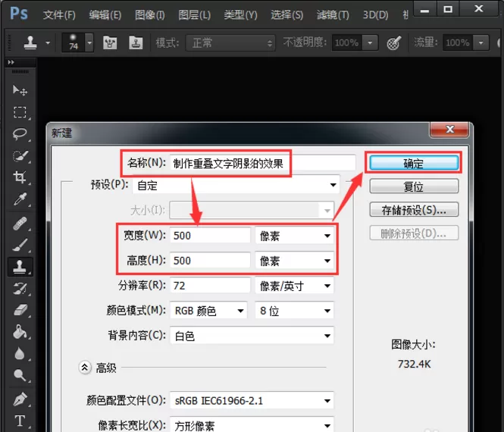Viewport: 504px width, 432px height.
Task: Open the 8 位 bit depth dropdown
Action: [294, 311]
